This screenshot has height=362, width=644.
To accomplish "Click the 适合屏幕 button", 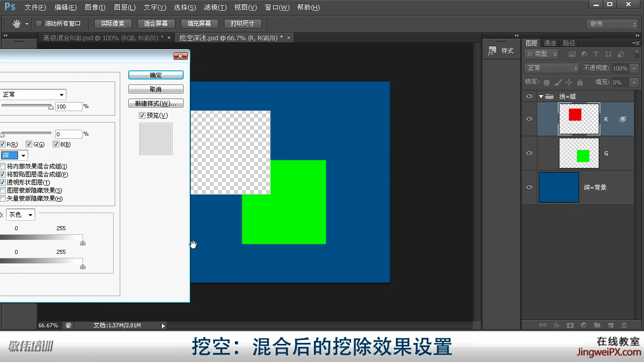I will tap(156, 24).
